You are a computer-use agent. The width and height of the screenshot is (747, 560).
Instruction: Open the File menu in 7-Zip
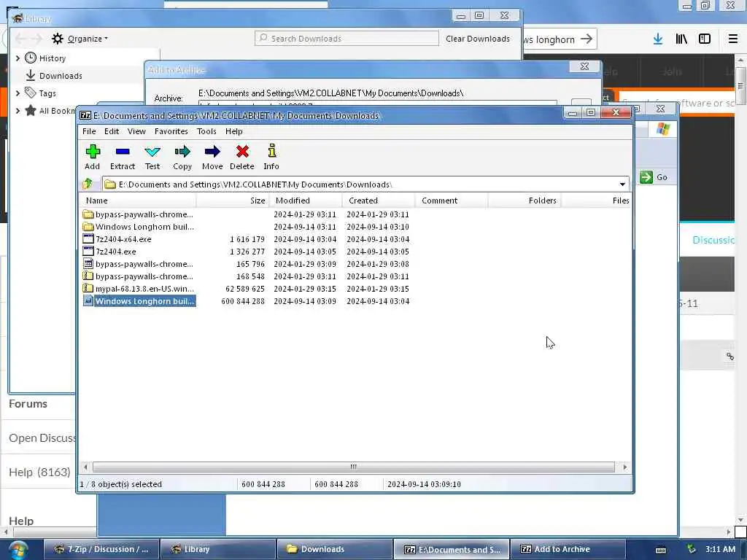(89, 131)
